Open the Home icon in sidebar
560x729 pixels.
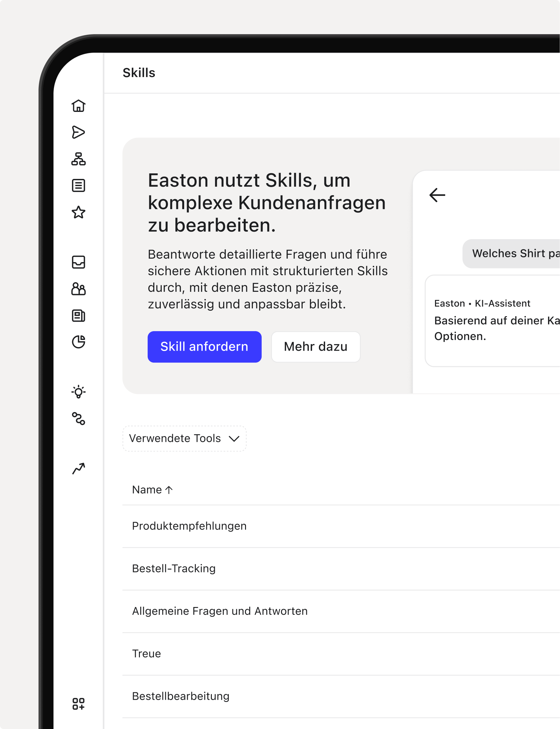pos(78,106)
